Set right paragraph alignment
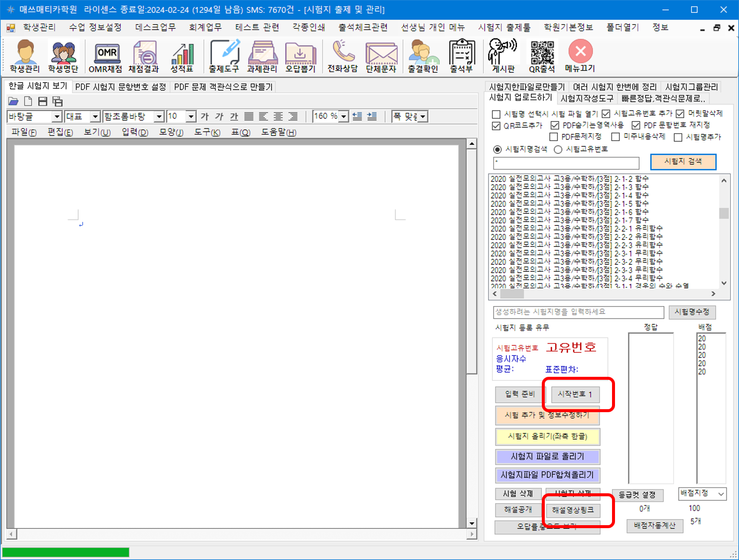The image size is (739, 560). [x=293, y=116]
